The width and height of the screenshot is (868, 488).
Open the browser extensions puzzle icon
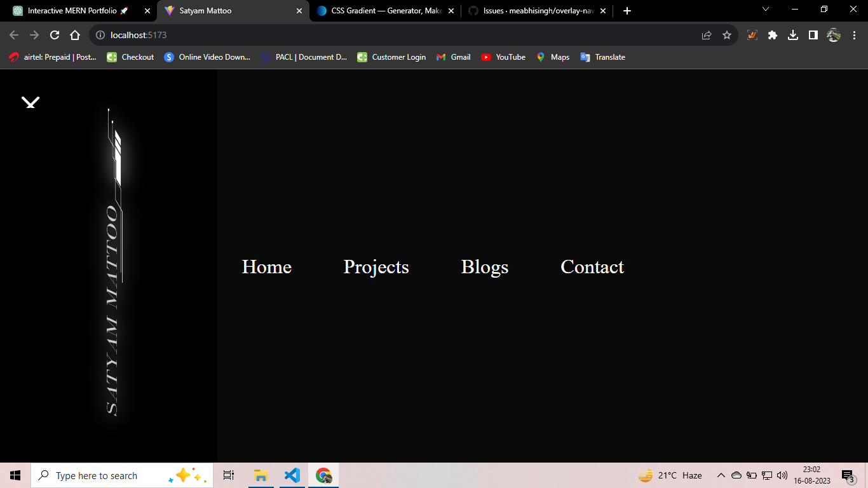772,36
